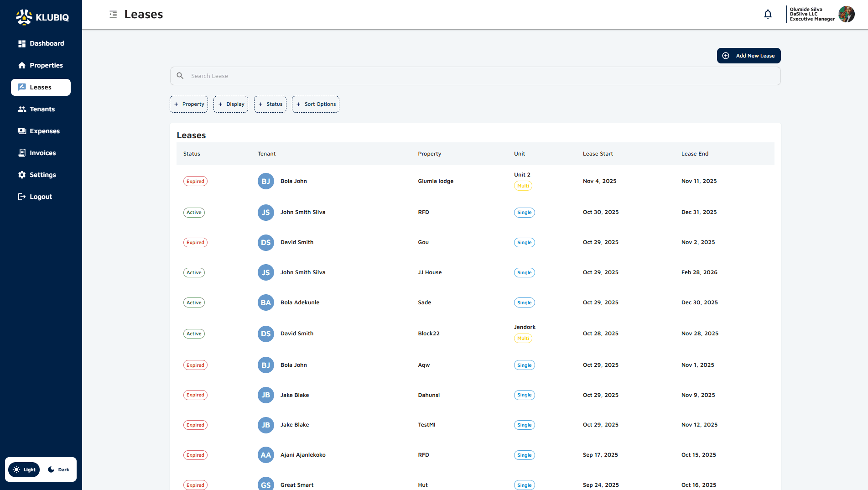Open the Display filter
868x490 pixels.
tap(231, 104)
